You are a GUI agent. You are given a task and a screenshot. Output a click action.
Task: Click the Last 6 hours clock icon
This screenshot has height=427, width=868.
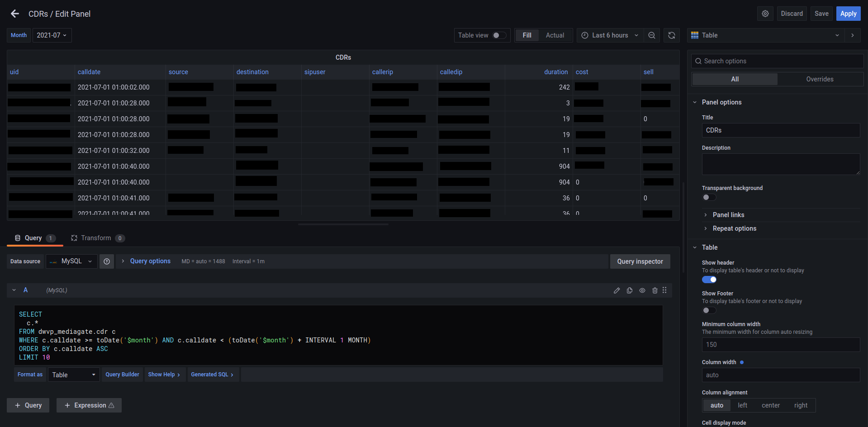585,35
